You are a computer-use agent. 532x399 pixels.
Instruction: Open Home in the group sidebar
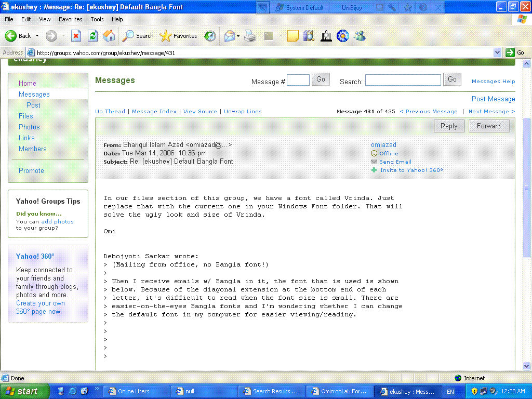(28, 84)
